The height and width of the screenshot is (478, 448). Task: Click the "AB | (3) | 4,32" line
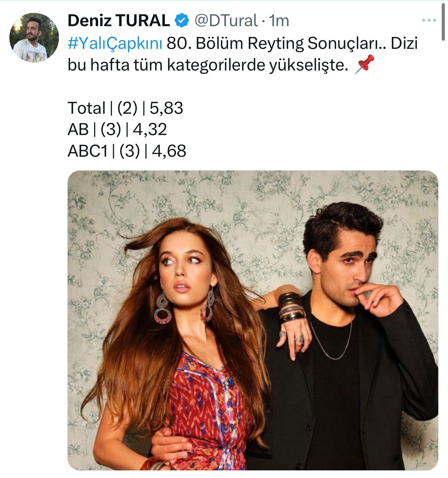pyautogui.click(x=117, y=129)
